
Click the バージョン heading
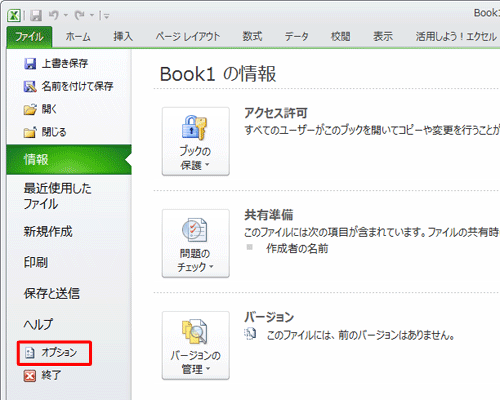tap(269, 317)
